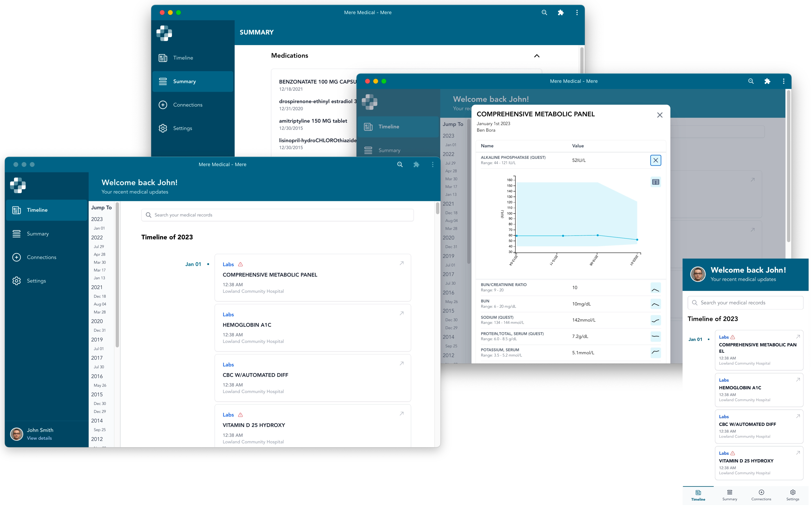Show the BUN/Creatinine Ratio trend chart

click(655, 288)
